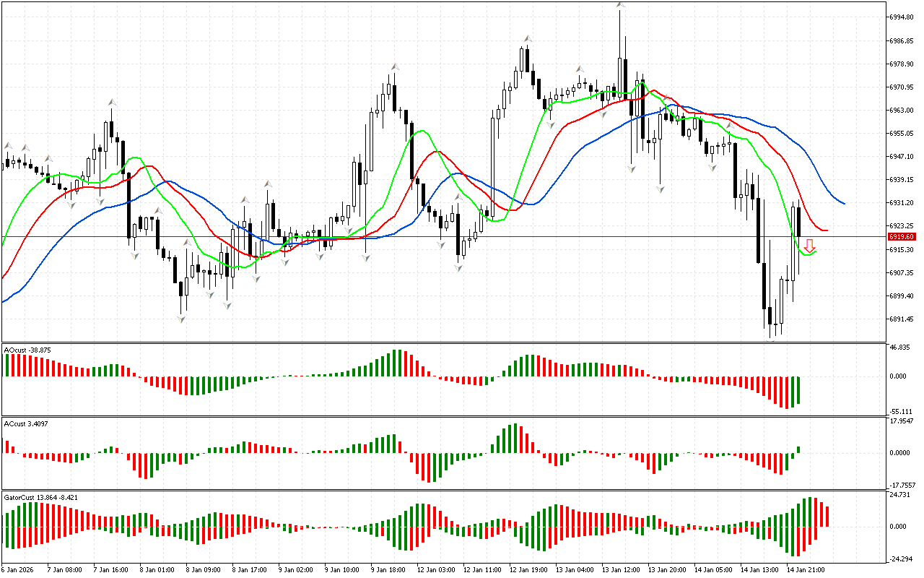Click the current price label 6919.60

tap(902, 237)
